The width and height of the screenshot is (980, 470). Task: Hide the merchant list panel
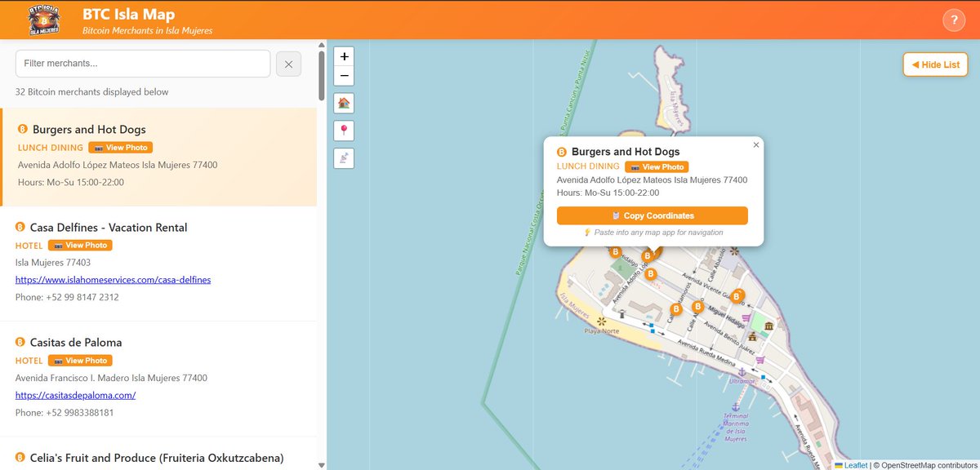coord(935,64)
